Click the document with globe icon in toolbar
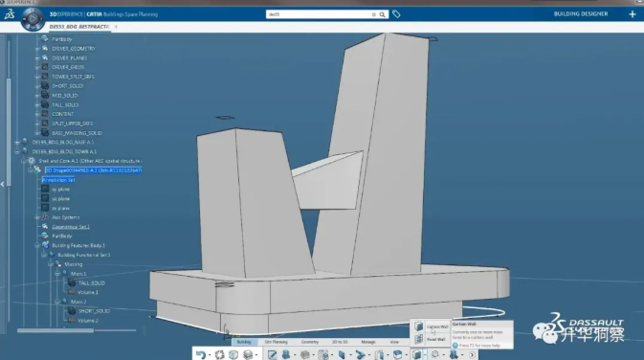Screen dimensions: 644x360 click(x=323, y=354)
